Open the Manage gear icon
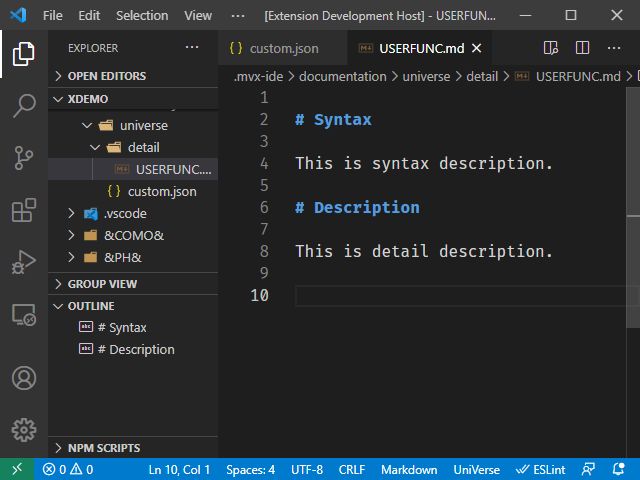This screenshot has height=480, width=640. [x=24, y=430]
